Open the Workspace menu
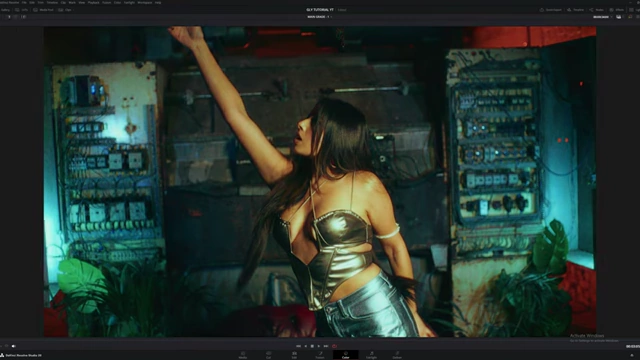This screenshot has width=640, height=360. click(144, 2)
